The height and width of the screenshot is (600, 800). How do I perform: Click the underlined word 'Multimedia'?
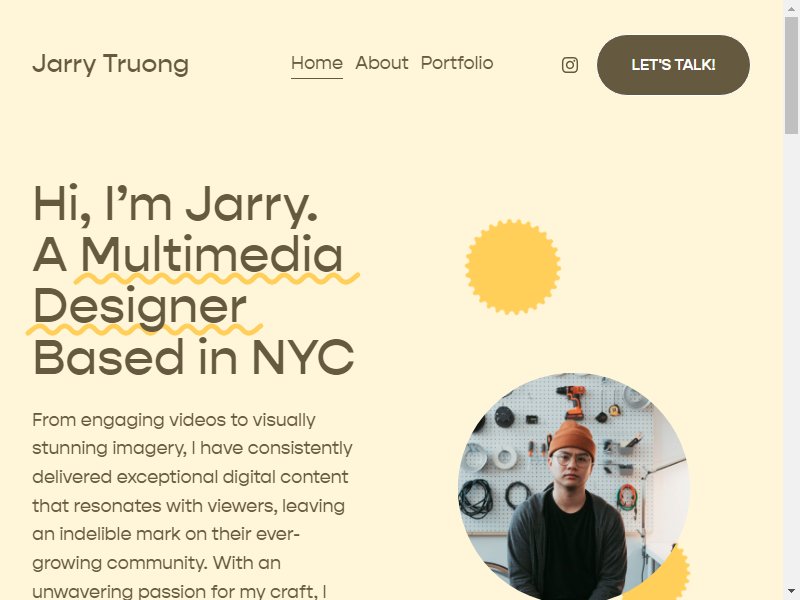(212, 255)
